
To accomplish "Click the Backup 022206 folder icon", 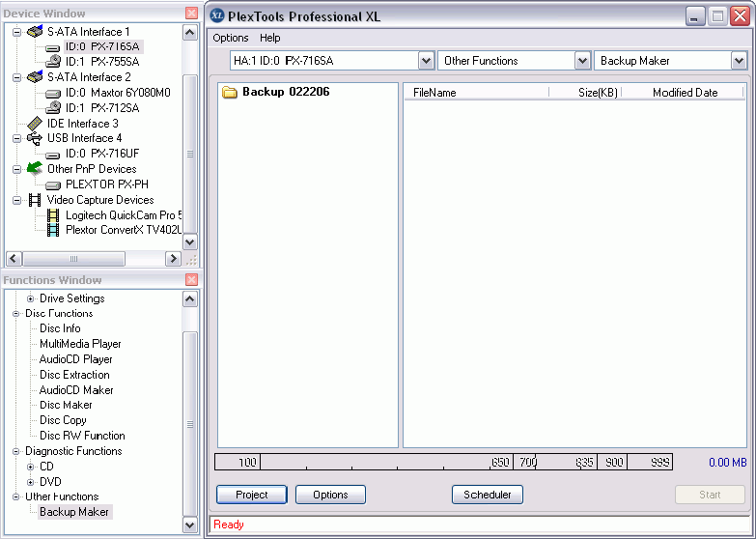I will click(230, 92).
